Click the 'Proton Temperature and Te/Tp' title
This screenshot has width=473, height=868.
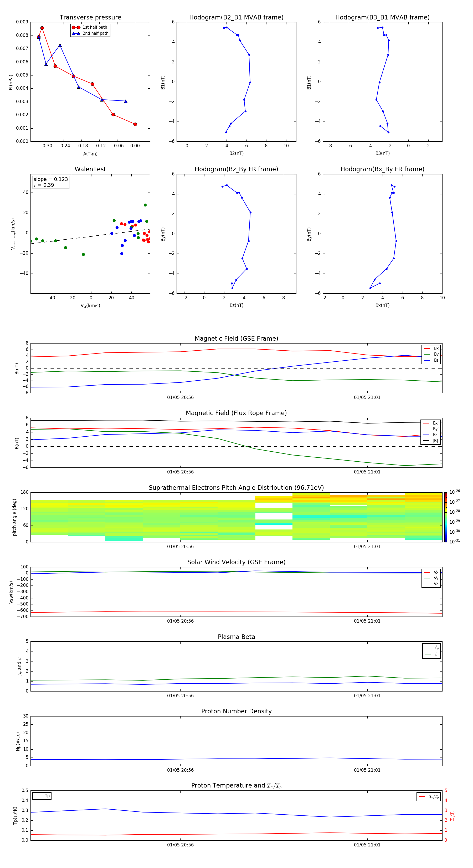click(236, 786)
